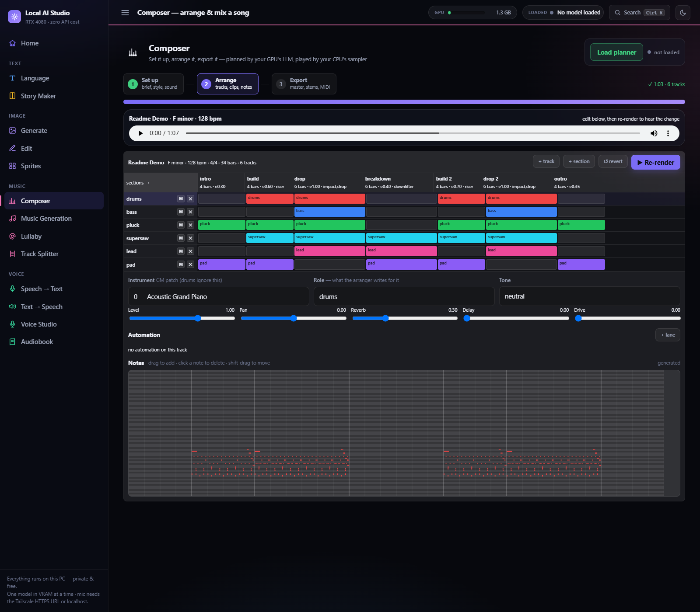Go to Export step
700x612 pixels.
click(304, 84)
